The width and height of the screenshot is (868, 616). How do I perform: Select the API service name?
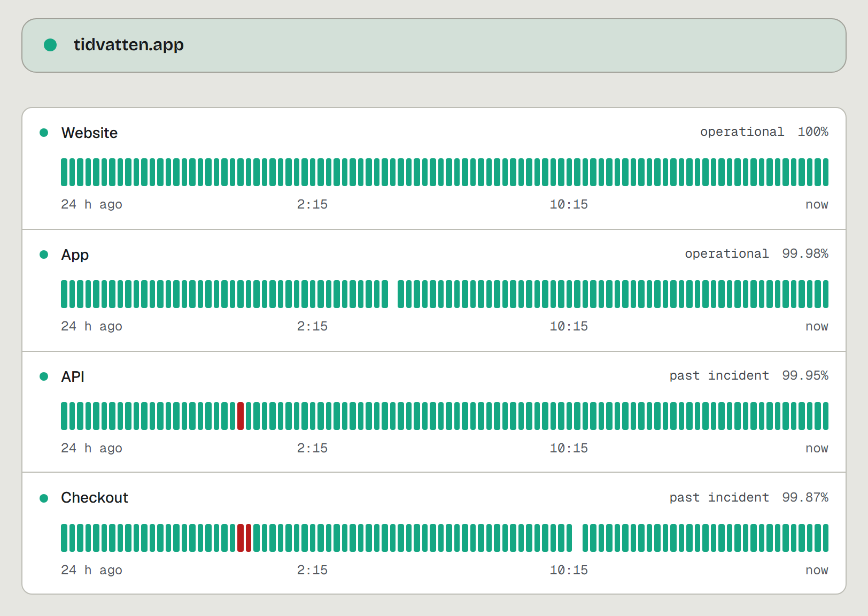73,376
